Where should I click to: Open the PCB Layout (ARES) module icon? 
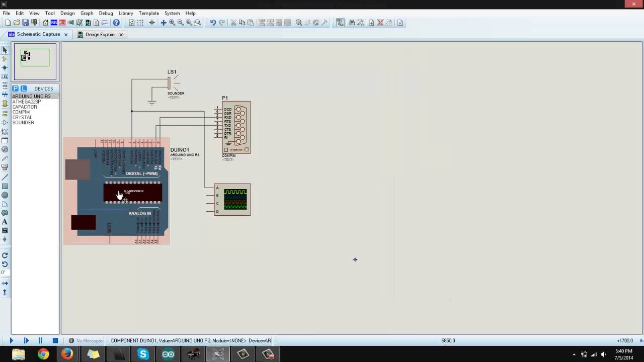click(62, 23)
